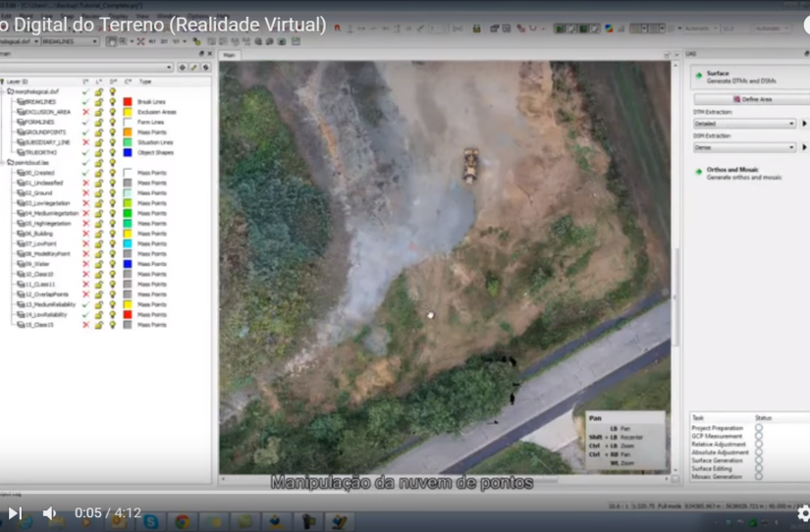
Task: Undock the layer panel via float icon
Action: [201, 54]
